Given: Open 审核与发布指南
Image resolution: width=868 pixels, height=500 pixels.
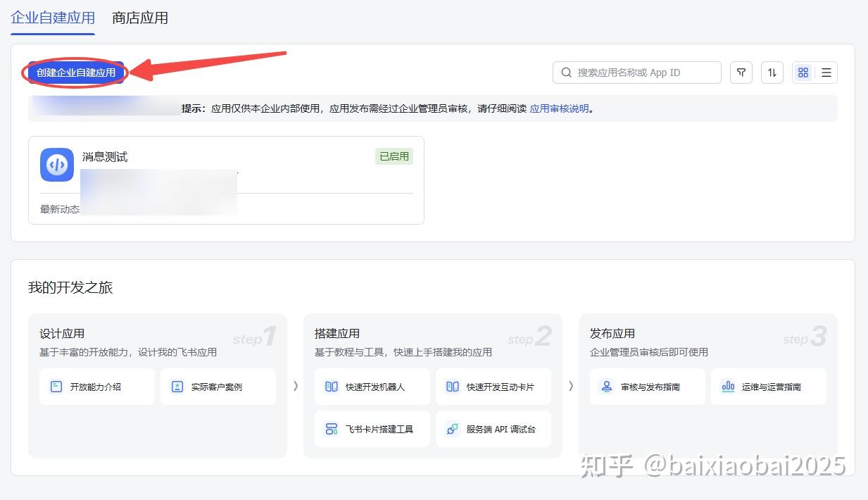Looking at the screenshot, I should pos(648,387).
